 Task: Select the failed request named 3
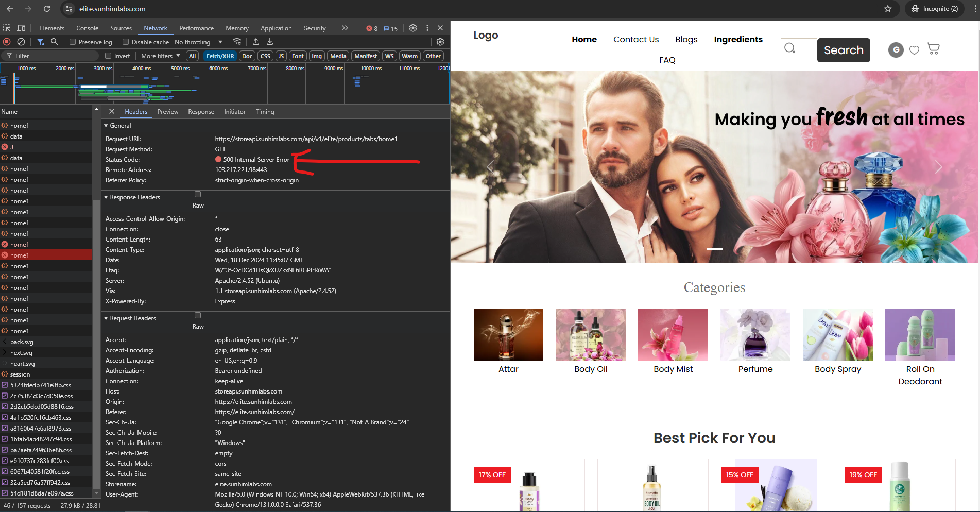[46, 147]
